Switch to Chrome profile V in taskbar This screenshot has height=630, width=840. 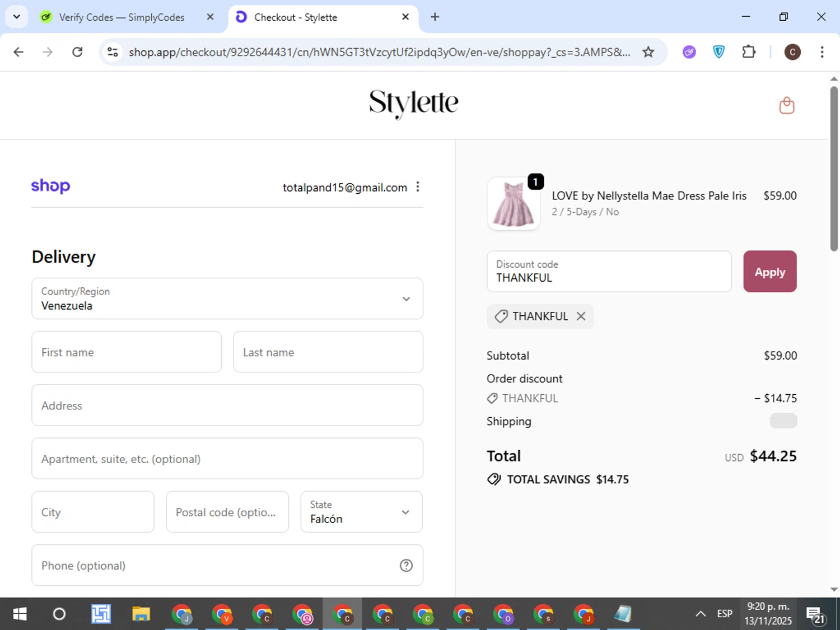point(222,614)
